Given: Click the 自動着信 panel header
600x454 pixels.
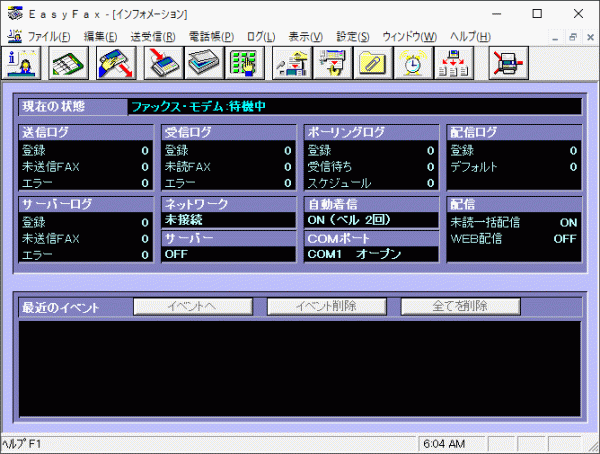Looking at the screenshot, I should (x=372, y=204).
